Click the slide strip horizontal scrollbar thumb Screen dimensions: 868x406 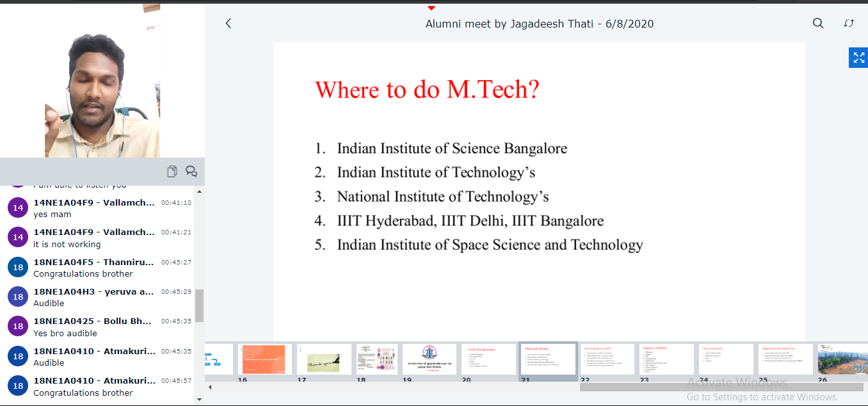click(721, 387)
